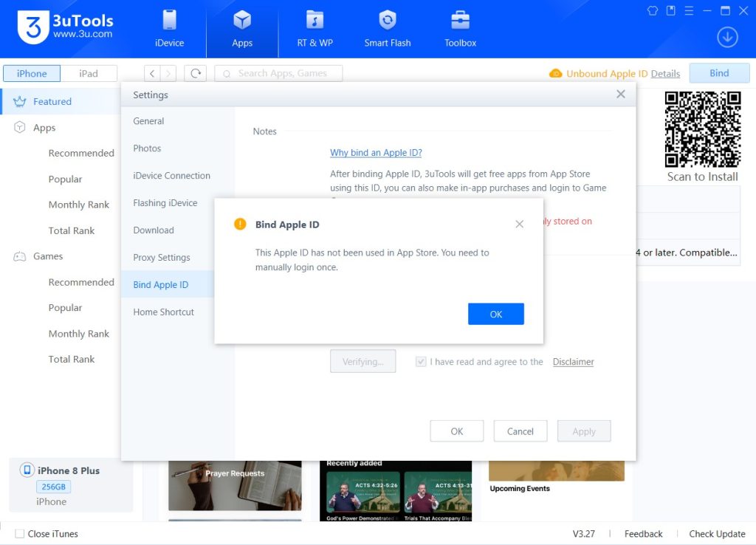Open the 'Why bind an Apple ID?' link
The height and width of the screenshot is (545, 756).
pos(376,153)
